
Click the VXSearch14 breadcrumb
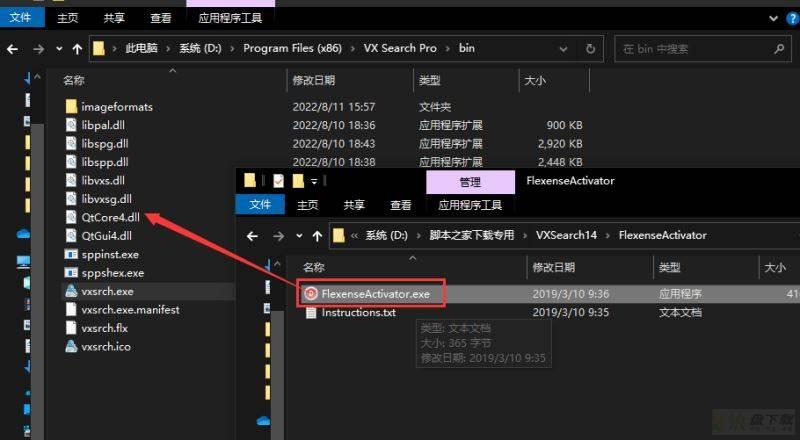click(566, 235)
